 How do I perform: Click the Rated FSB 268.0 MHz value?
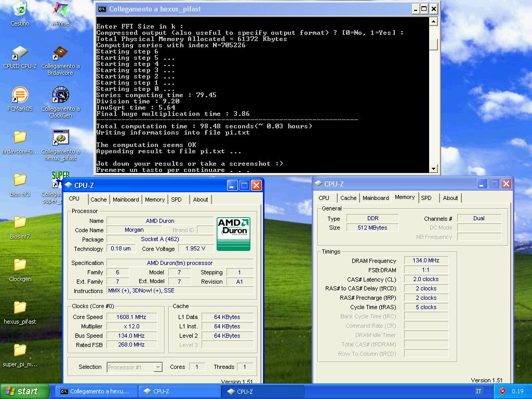[131, 344]
